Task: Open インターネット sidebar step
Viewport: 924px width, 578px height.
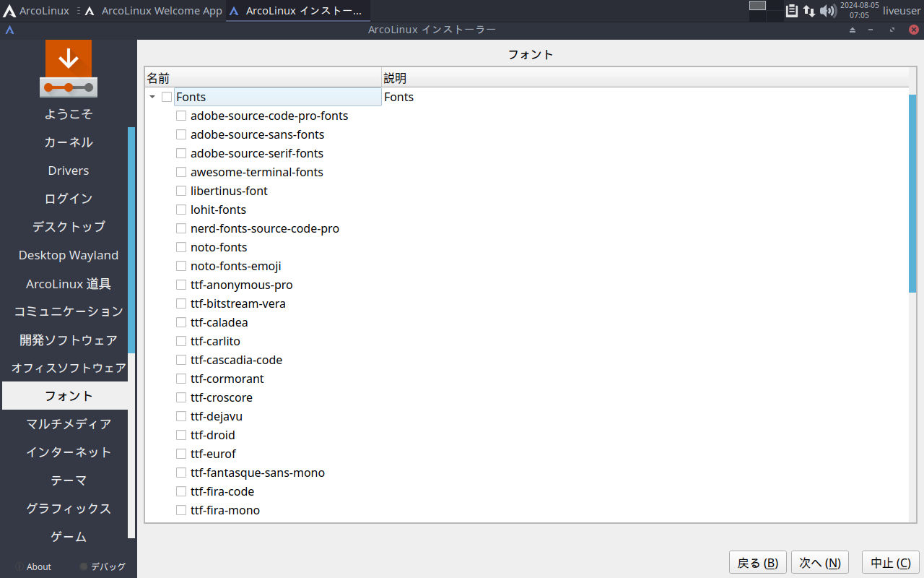Action: click(x=69, y=452)
